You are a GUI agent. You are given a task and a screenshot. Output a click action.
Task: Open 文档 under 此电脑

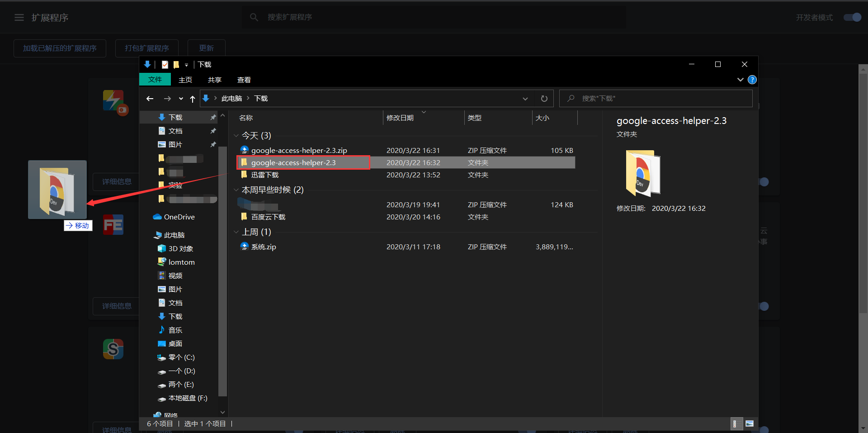(175, 303)
